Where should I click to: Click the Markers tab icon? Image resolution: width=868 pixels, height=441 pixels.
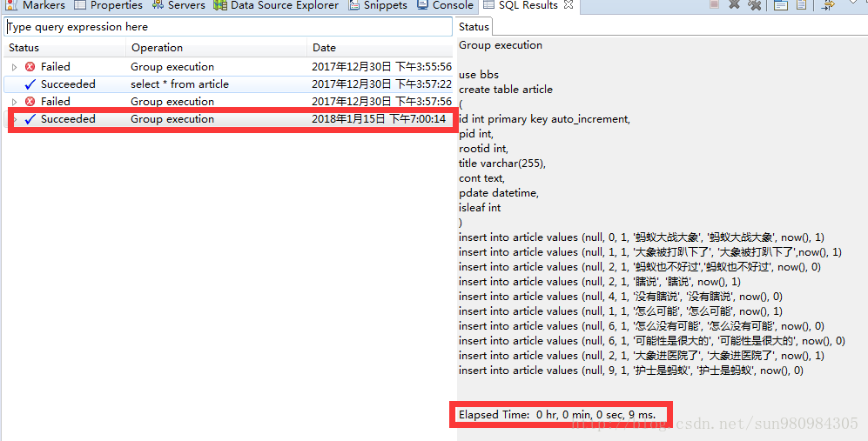tap(11, 5)
